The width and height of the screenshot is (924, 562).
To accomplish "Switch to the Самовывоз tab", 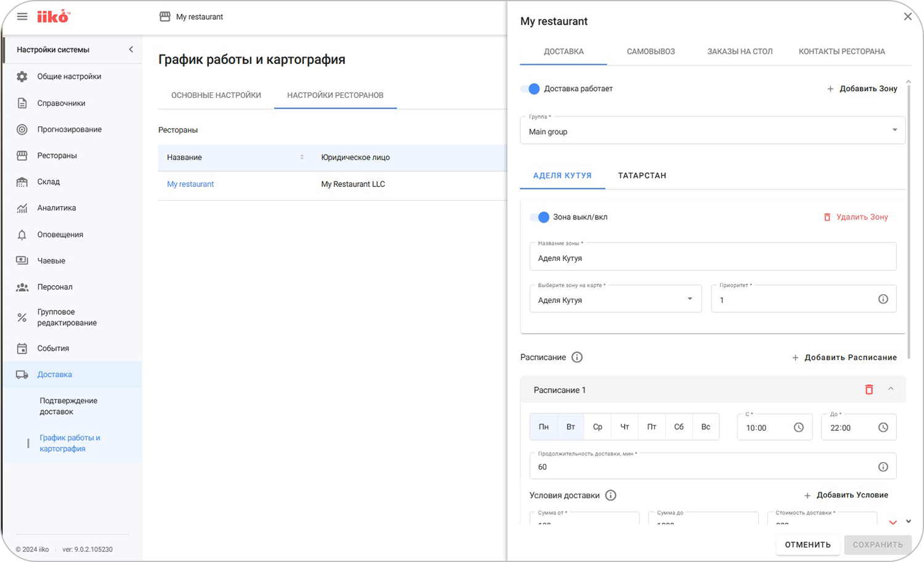I will click(x=650, y=52).
